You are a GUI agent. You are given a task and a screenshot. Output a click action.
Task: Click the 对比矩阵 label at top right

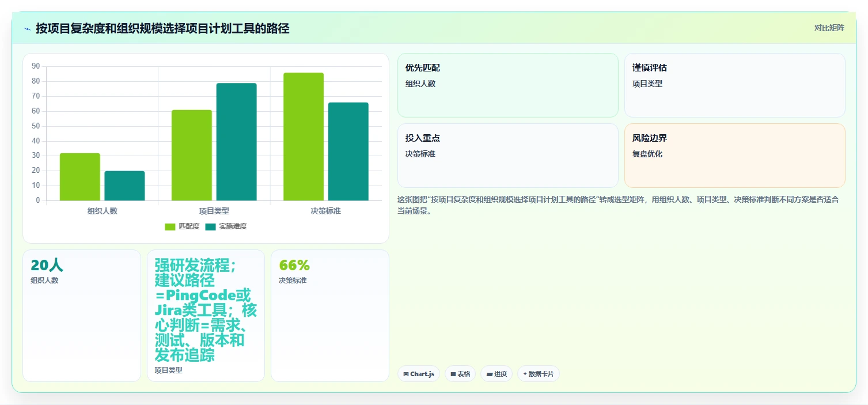[829, 28]
